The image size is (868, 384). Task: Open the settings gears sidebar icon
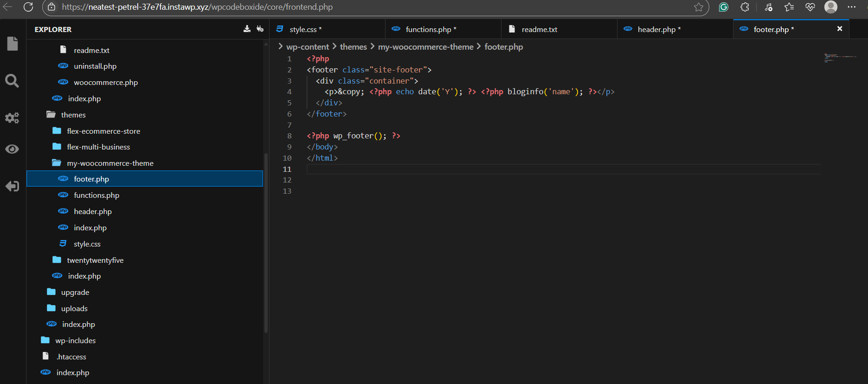(x=12, y=118)
